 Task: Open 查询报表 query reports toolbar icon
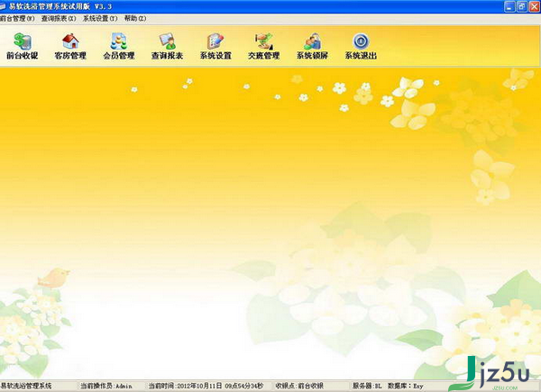167,46
